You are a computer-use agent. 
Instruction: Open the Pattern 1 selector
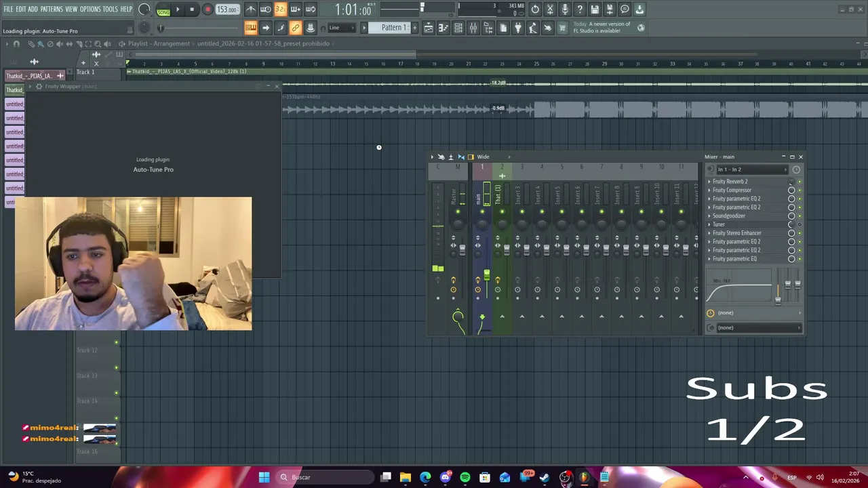point(390,28)
